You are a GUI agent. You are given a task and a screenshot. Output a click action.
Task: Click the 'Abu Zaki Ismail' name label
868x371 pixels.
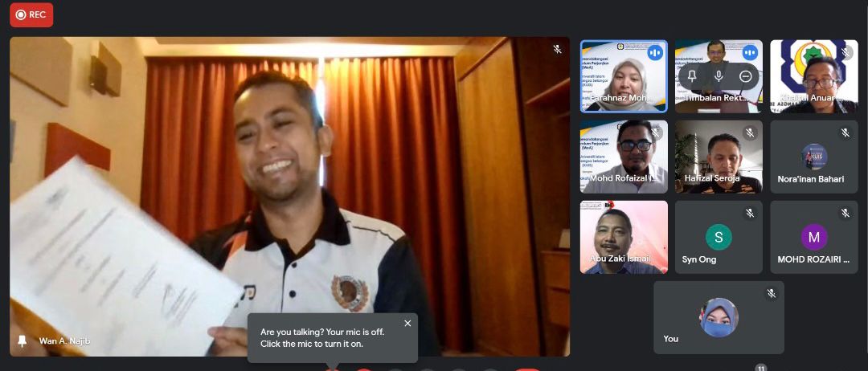pyautogui.click(x=620, y=259)
